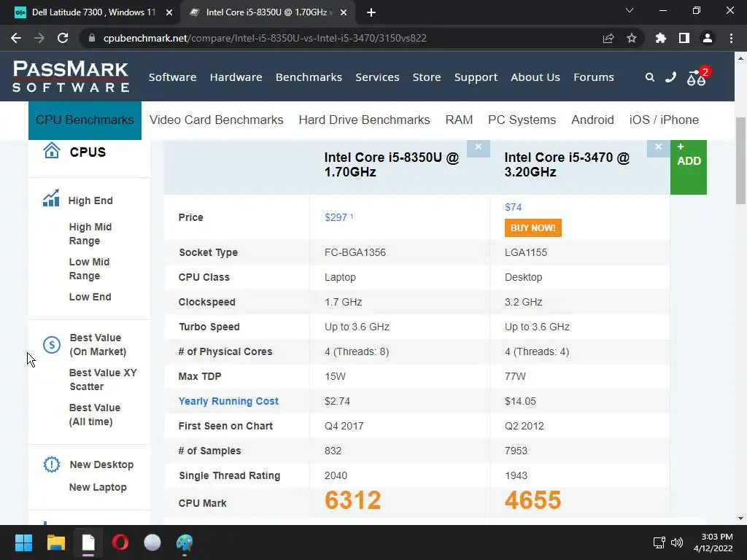Open Opera from the taskbar

(120, 542)
